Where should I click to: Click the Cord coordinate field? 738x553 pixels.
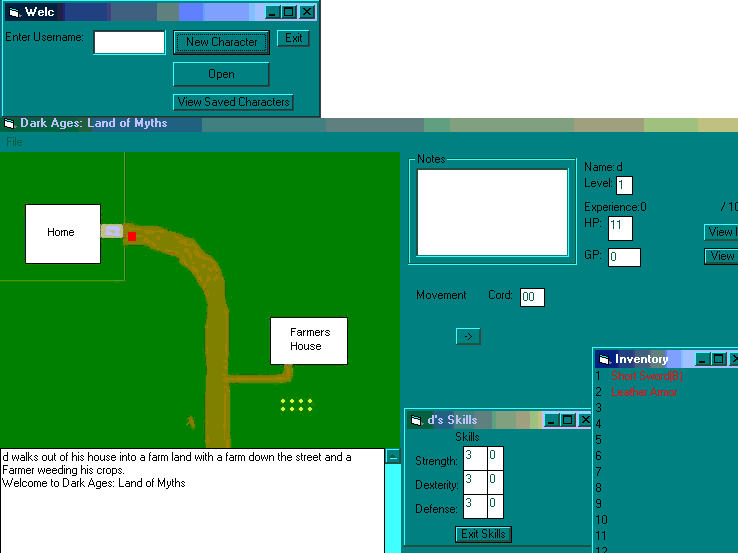tap(532, 297)
